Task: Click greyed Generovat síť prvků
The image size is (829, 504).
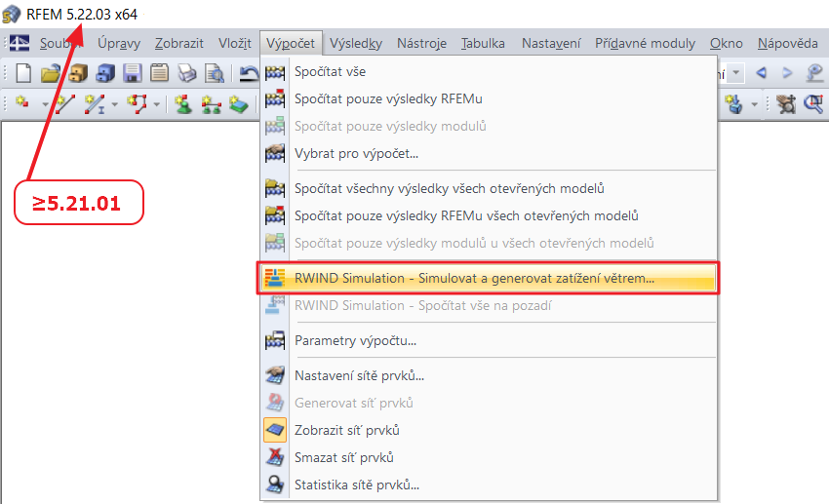Action: coord(491,403)
